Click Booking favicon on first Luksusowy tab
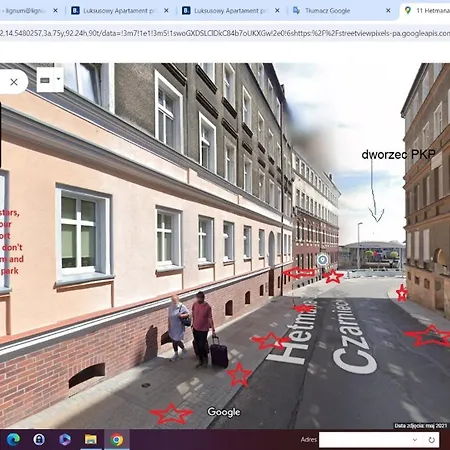The width and height of the screenshot is (450, 450). pos(75,11)
